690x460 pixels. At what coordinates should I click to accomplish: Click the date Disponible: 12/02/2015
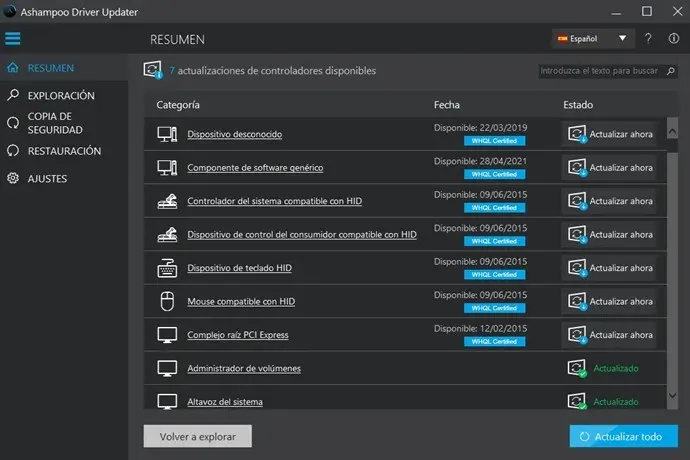(x=480, y=328)
